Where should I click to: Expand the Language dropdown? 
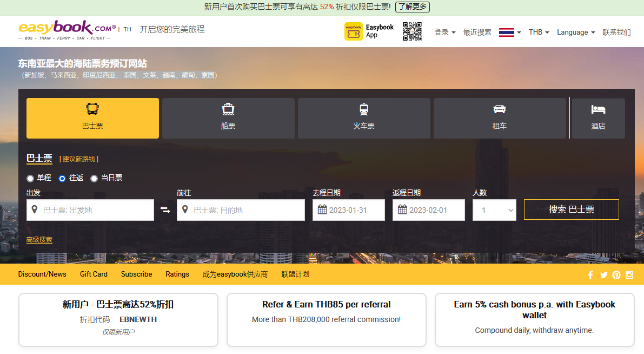575,32
